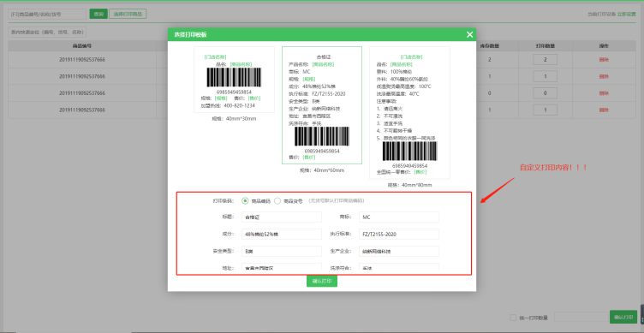644x333 pixels.
Task: Click the 生产企业 input field
Action: pyautogui.click(x=399, y=251)
